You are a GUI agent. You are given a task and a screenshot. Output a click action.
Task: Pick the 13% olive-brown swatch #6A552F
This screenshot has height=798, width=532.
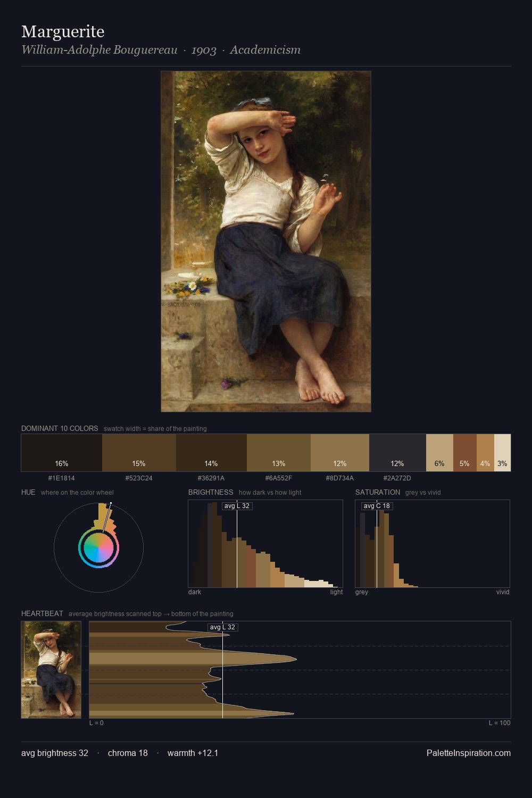[279, 453]
